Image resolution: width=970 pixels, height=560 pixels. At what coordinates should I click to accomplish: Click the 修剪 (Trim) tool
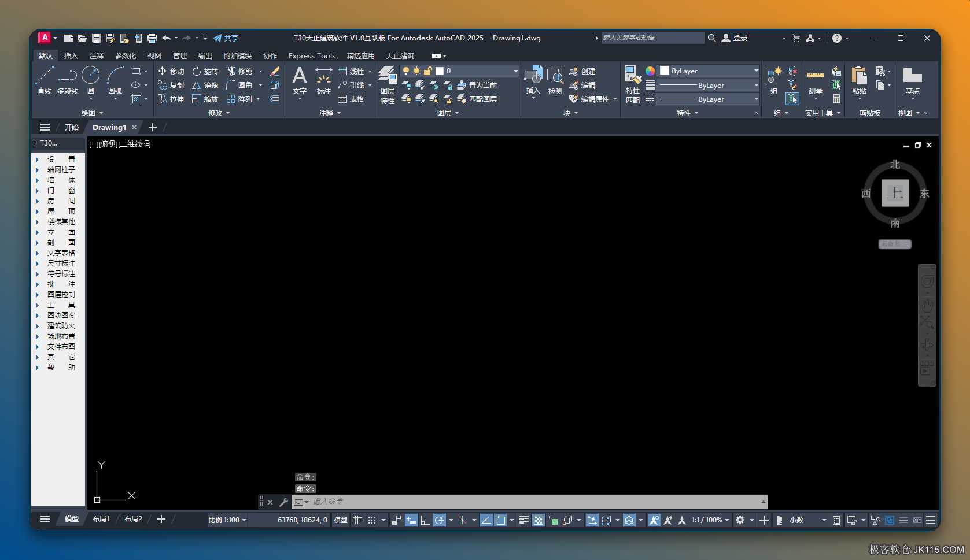[x=239, y=71]
